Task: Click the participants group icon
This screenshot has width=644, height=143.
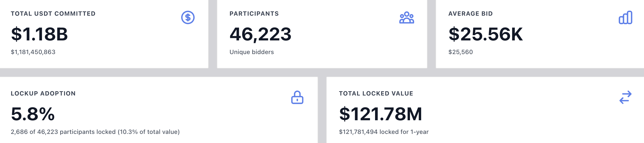Action: pos(406,18)
